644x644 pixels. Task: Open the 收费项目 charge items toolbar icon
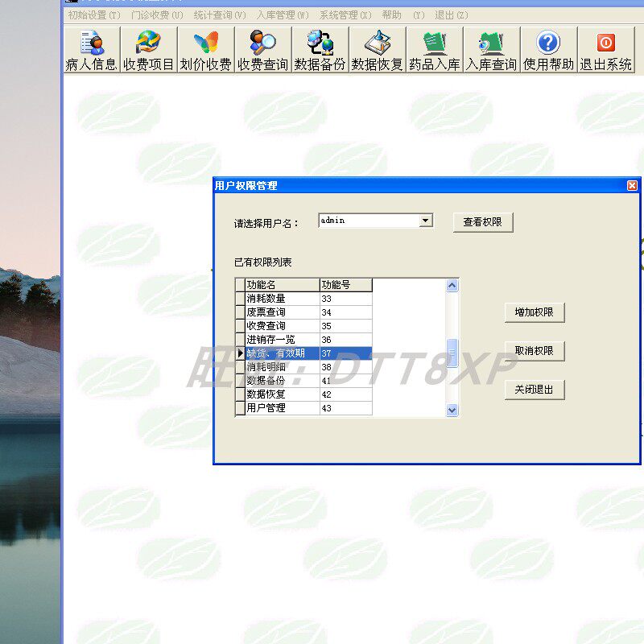149,50
